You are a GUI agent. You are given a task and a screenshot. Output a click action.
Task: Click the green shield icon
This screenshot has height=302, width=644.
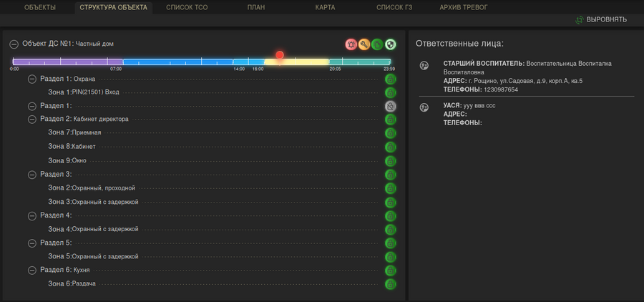(x=390, y=44)
